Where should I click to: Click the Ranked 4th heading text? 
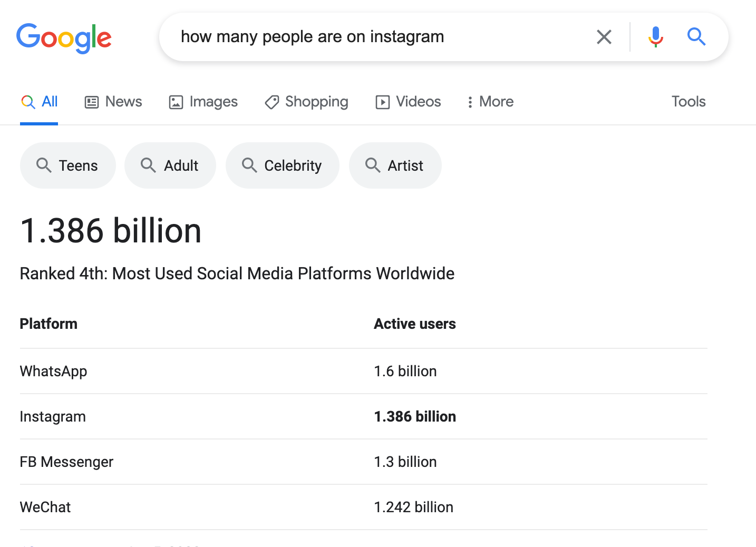click(237, 273)
